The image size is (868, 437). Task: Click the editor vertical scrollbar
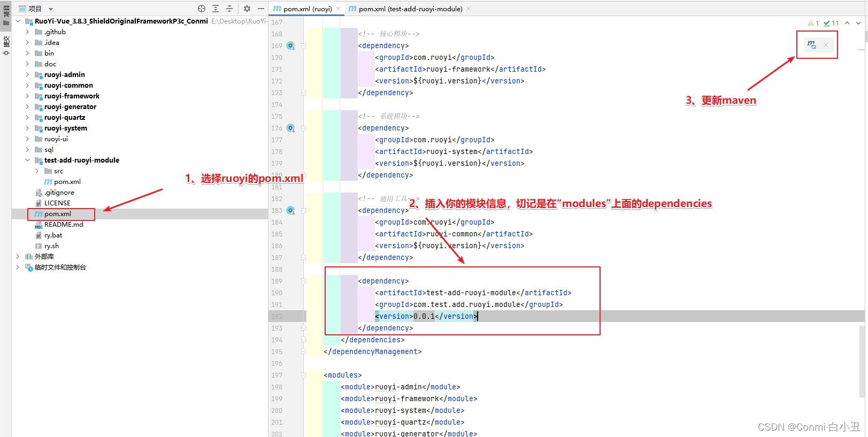tap(862, 361)
